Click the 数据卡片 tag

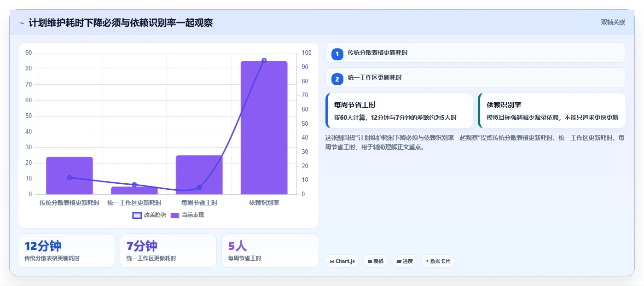pos(438,261)
